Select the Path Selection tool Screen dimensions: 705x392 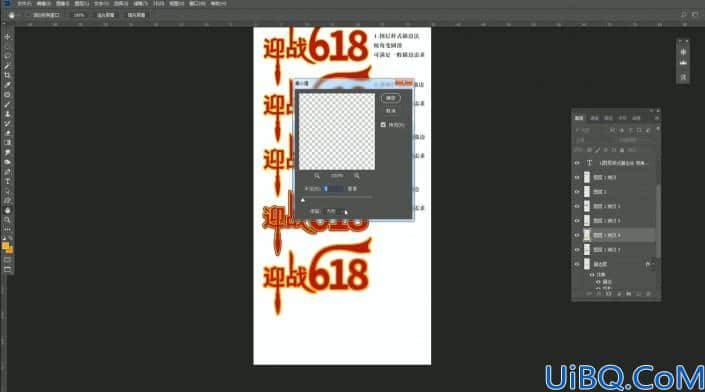[7, 191]
